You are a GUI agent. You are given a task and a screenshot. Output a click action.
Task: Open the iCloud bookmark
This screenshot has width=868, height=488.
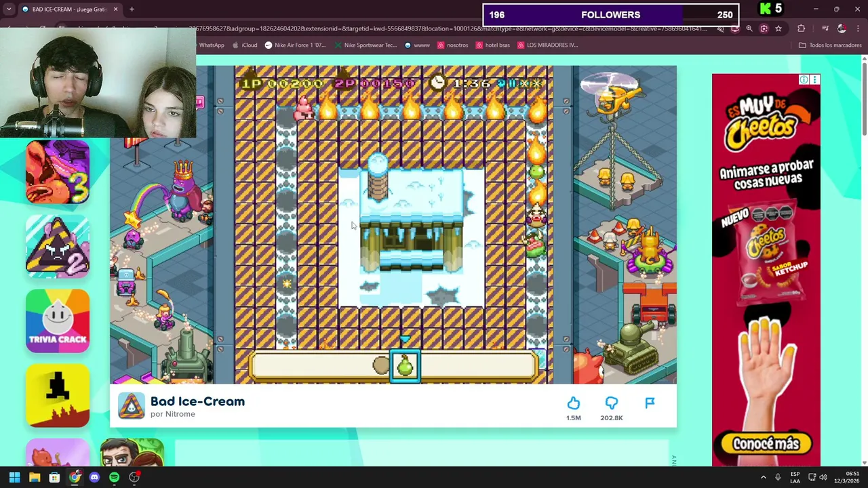tap(245, 45)
